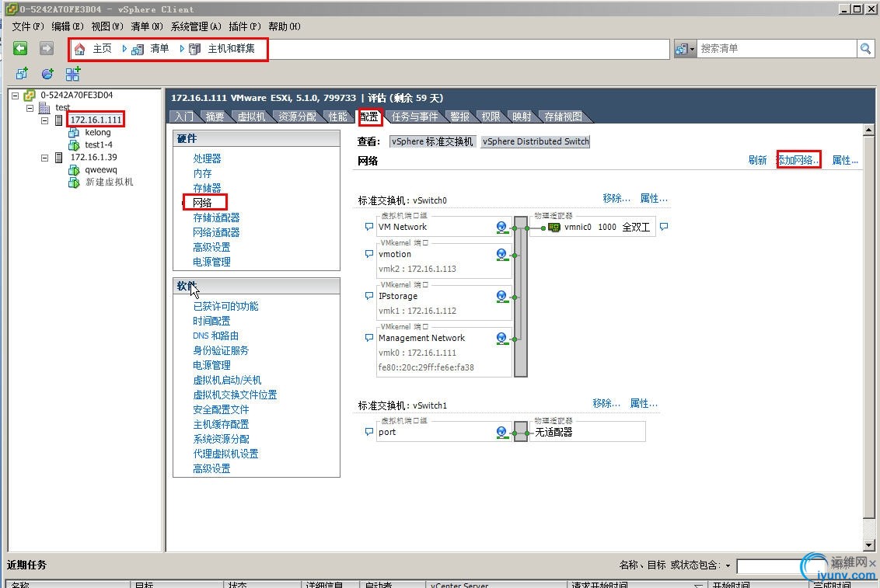Click the speech bubble icon beside port
Viewport: 880px width, 588px height.
[368, 432]
